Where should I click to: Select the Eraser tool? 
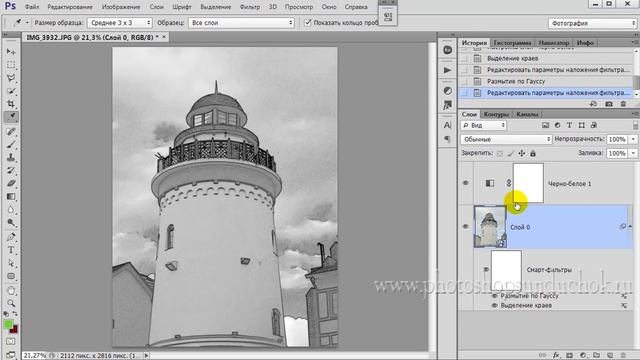point(11,183)
